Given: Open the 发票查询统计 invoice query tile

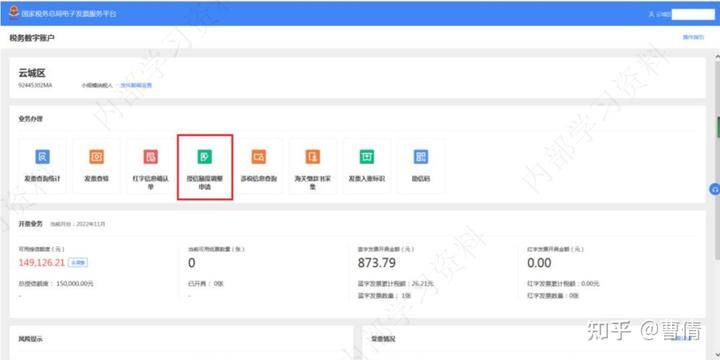Looking at the screenshot, I should 42,166.
